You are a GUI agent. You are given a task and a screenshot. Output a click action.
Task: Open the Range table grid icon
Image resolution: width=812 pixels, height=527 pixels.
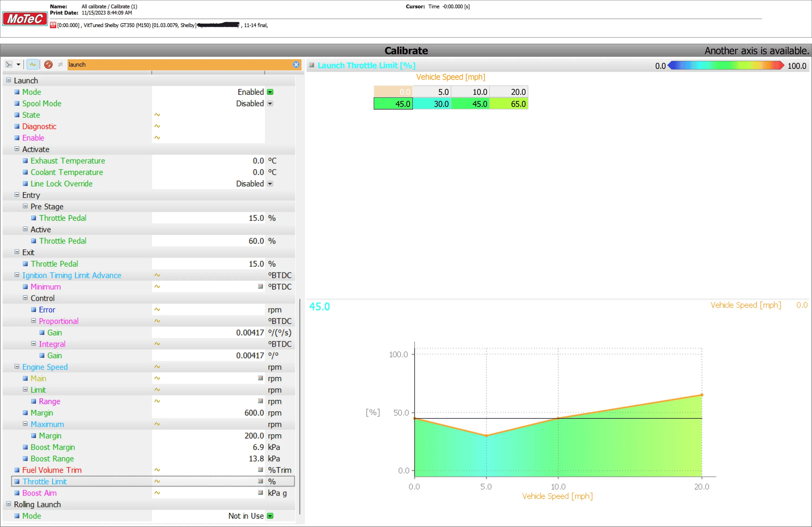tap(260, 401)
